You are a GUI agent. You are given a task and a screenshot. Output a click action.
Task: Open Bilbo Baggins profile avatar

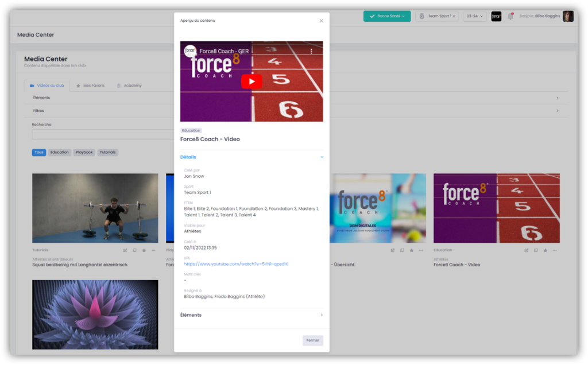pos(568,16)
